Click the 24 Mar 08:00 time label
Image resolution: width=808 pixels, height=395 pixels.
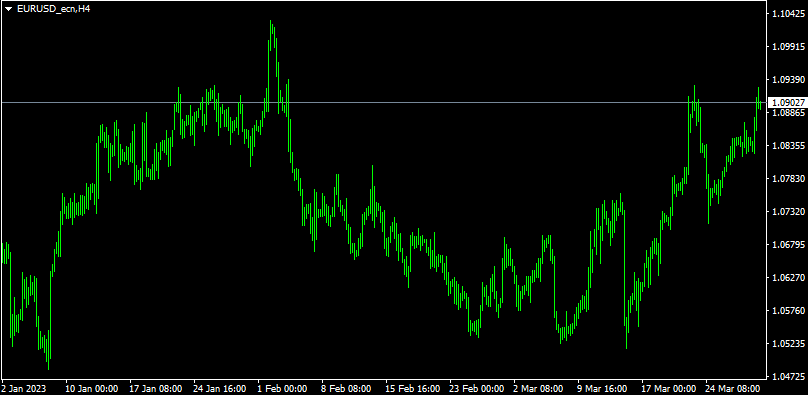pyautogui.click(x=731, y=388)
